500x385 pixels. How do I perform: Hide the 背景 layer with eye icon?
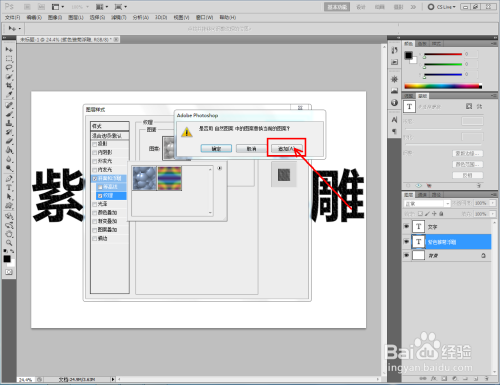coord(406,255)
